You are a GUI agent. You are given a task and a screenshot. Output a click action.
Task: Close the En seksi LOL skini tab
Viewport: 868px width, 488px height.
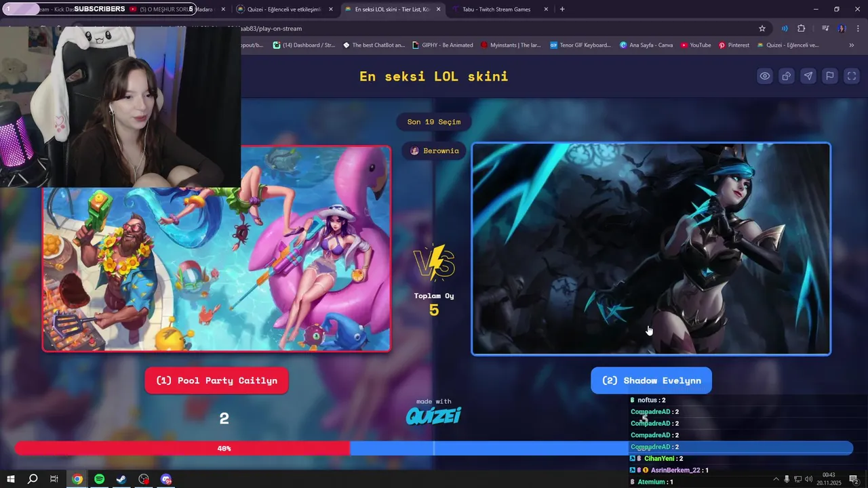[439, 9]
